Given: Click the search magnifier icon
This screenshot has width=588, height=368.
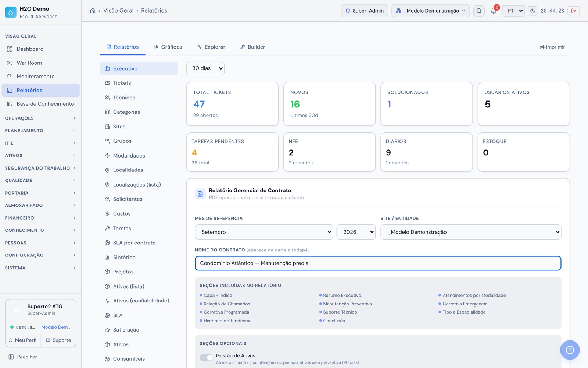Looking at the screenshot, I should tap(479, 11).
